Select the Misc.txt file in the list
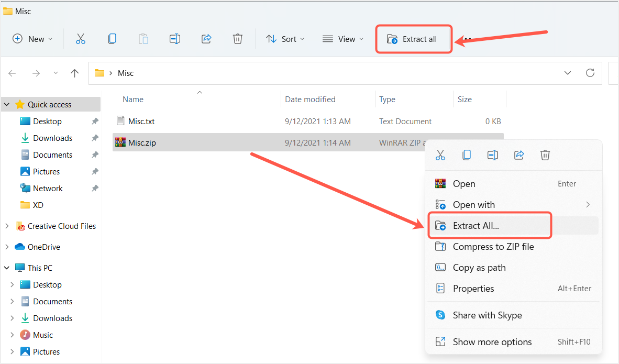The width and height of the screenshot is (619, 364). [x=141, y=121]
